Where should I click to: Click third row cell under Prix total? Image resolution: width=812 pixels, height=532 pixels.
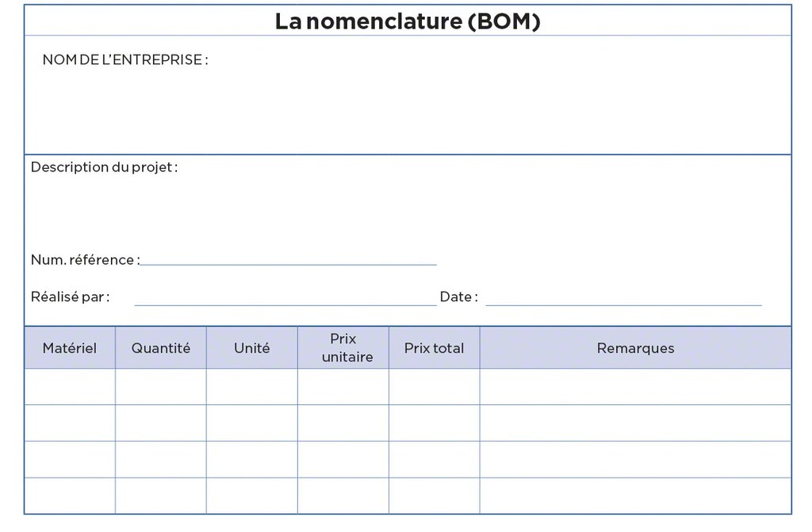click(x=435, y=460)
